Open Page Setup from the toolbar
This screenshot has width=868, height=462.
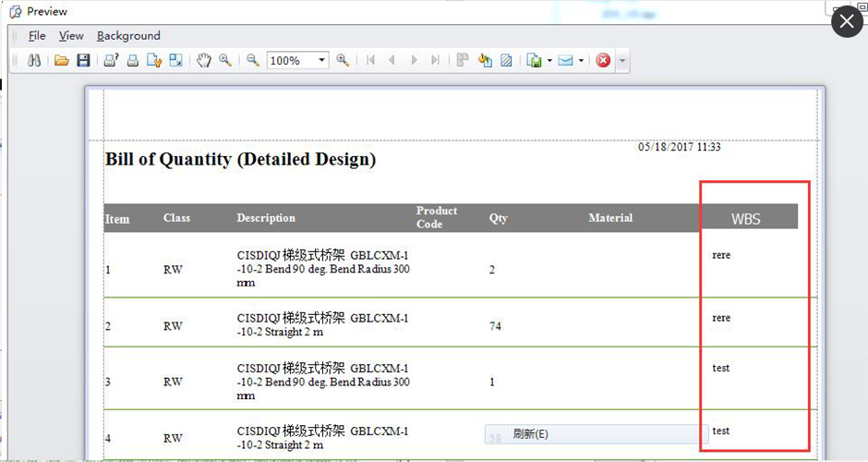click(x=154, y=60)
